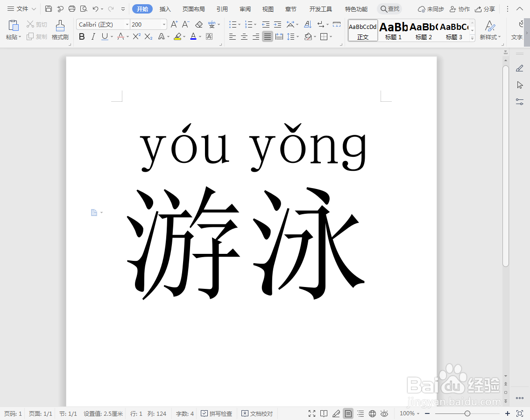The width and height of the screenshot is (530, 420).
Task: Switch to the 插入 ribbon tab
Action: [x=165, y=9]
